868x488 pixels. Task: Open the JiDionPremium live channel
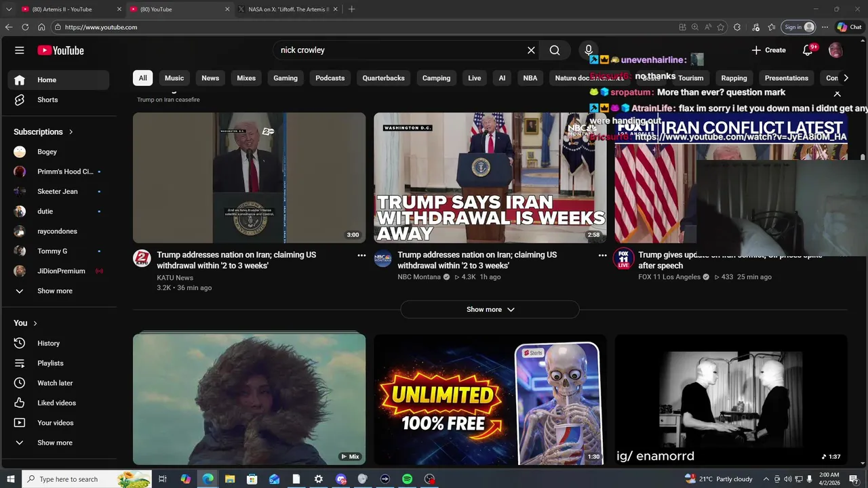[x=58, y=271]
